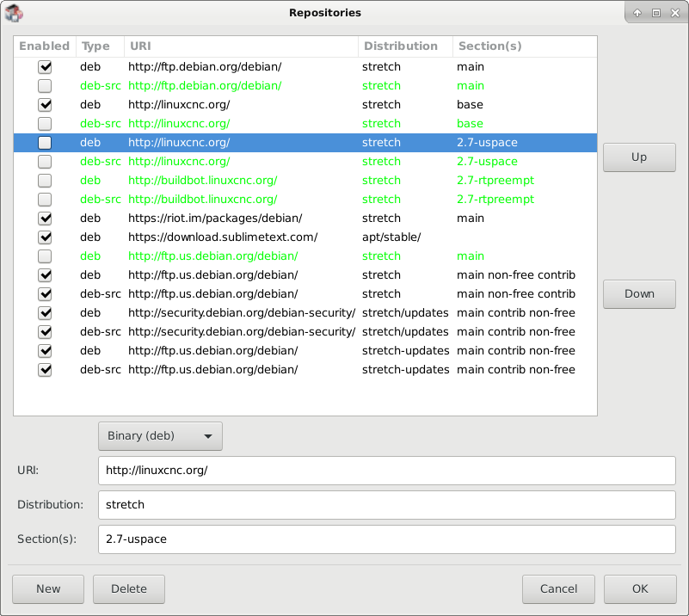The height and width of the screenshot is (616, 689).
Task: Sort by the URI column header
Action: 241,46
